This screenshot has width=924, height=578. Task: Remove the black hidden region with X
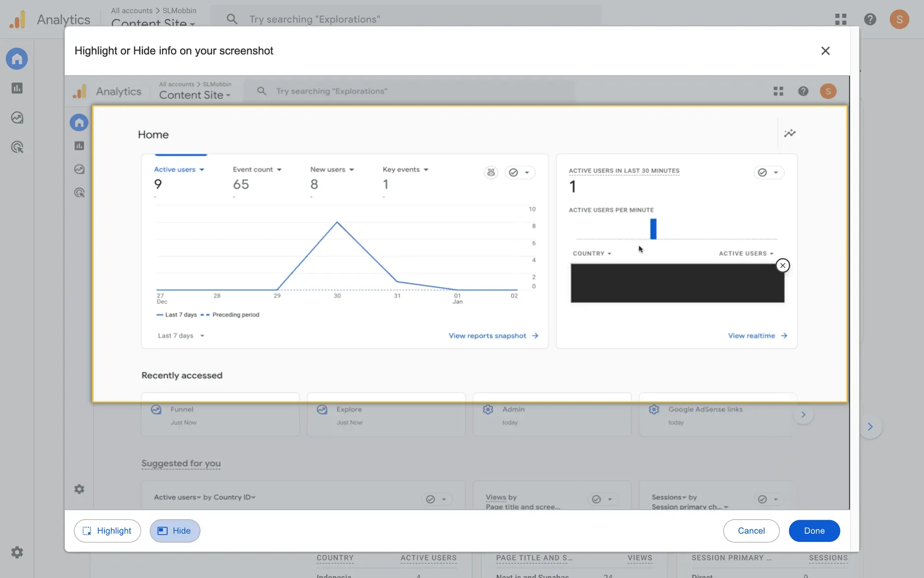[783, 265]
